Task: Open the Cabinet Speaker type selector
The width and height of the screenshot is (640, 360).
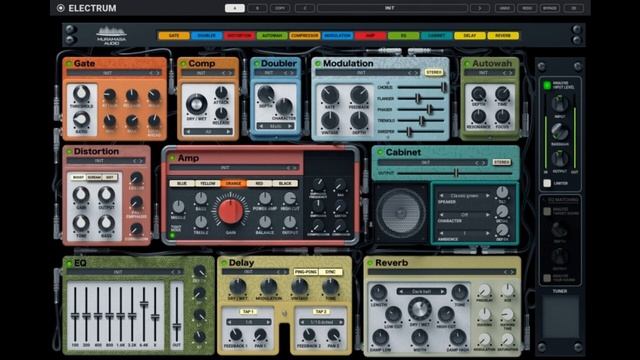Action: click(x=464, y=196)
